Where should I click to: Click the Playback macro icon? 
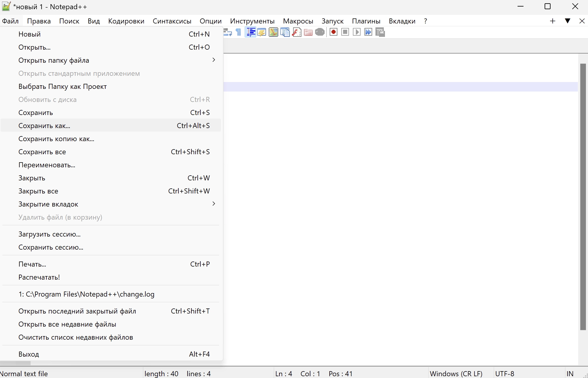(357, 32)
